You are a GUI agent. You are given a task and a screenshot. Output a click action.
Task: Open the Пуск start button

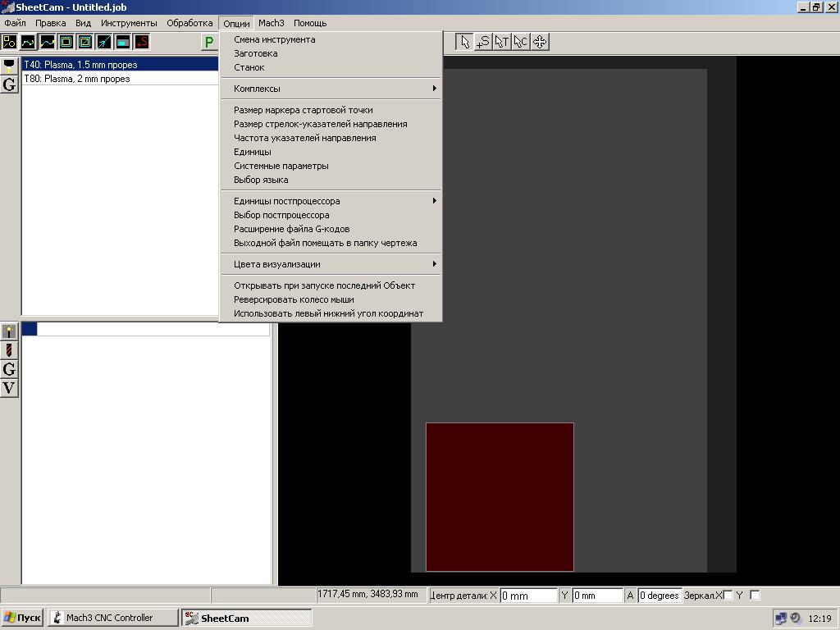(x=23, y=618)
